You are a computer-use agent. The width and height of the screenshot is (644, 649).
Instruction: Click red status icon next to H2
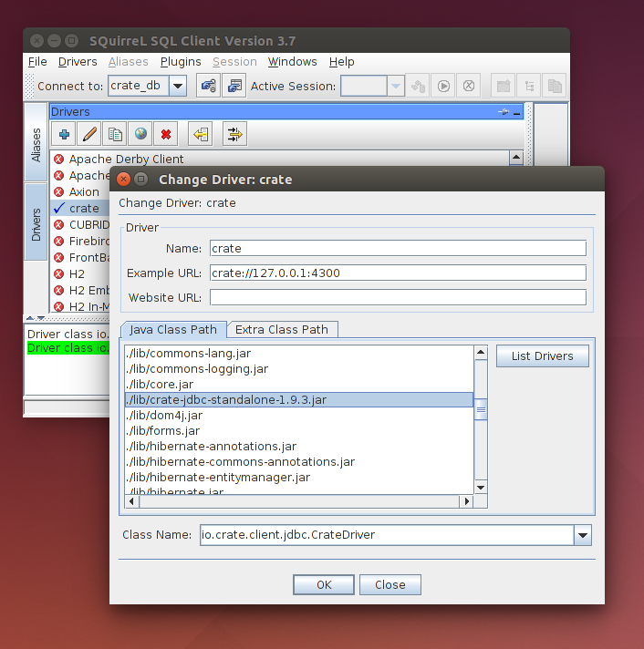pos(58,274)
